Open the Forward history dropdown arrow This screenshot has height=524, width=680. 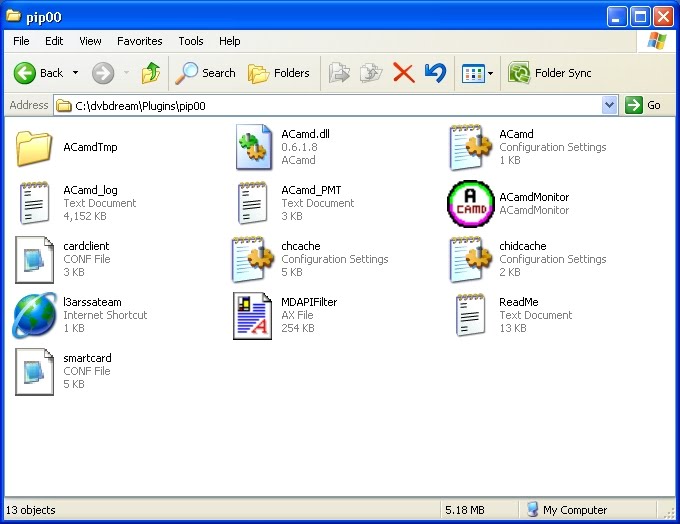(126, 72)
